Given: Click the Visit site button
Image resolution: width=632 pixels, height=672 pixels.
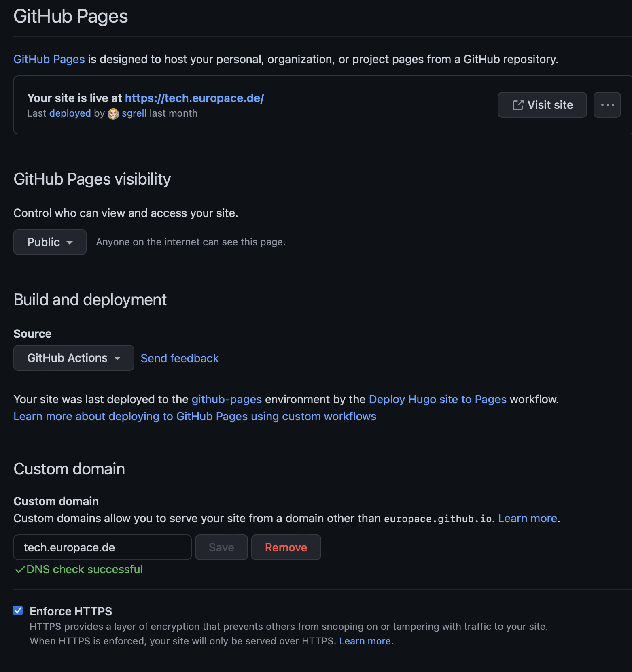Looking at the screenshot, I should [542, 105].
